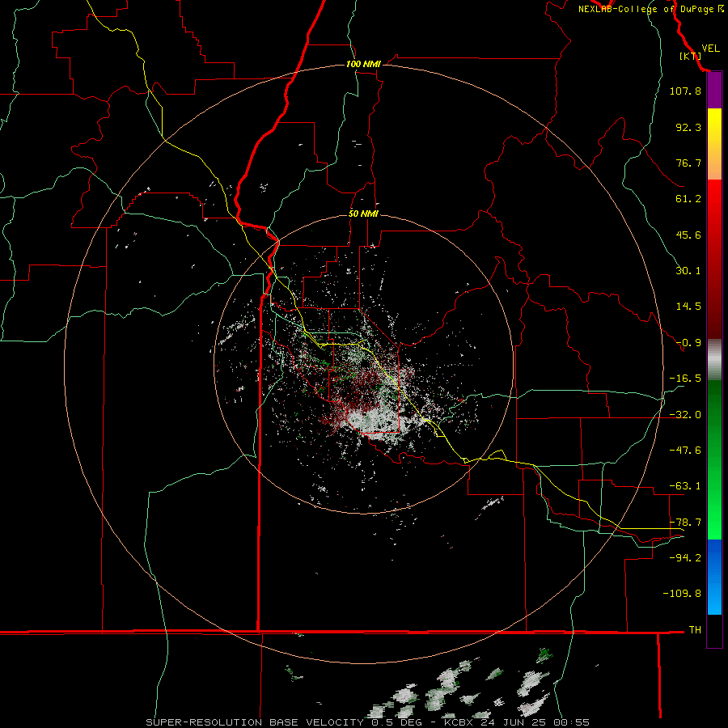Select the 50 NMI range ring label
Image resolution: width=728 pixels, height=728 pixels.
(x=363, y=214)
